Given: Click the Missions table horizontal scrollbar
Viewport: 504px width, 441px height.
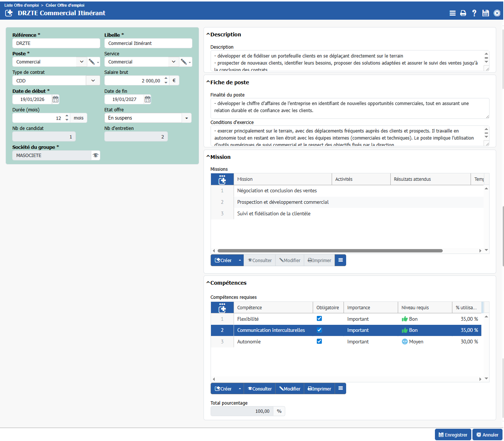Looking at the screenshot, I should 330,251.
